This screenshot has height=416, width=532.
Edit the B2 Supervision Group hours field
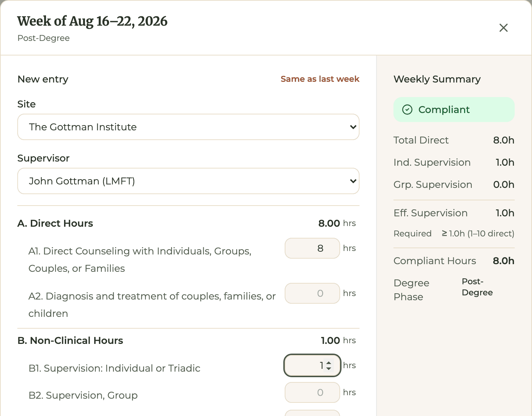point(312,392)
